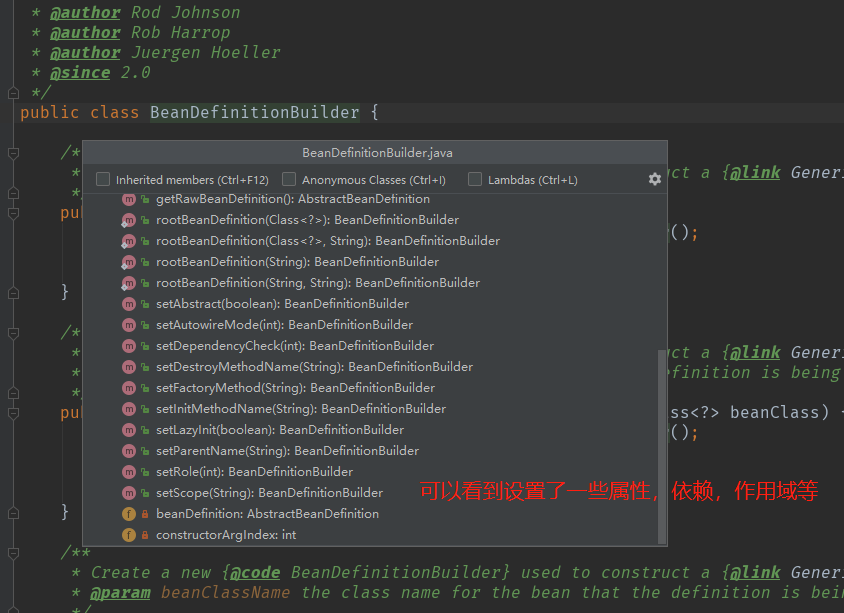Viewport: 844px width, 613px height.
Task: Jump to setInitMethodName(String) method
Action: tap(301, 409)
